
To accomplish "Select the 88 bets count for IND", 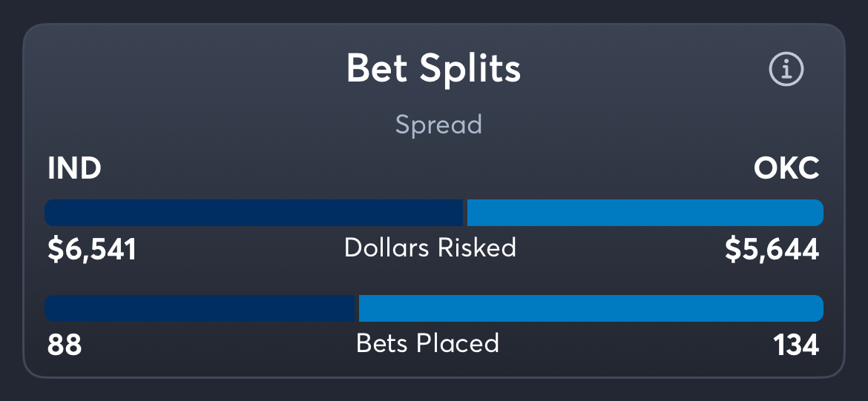I will click(x=65, y=345).
